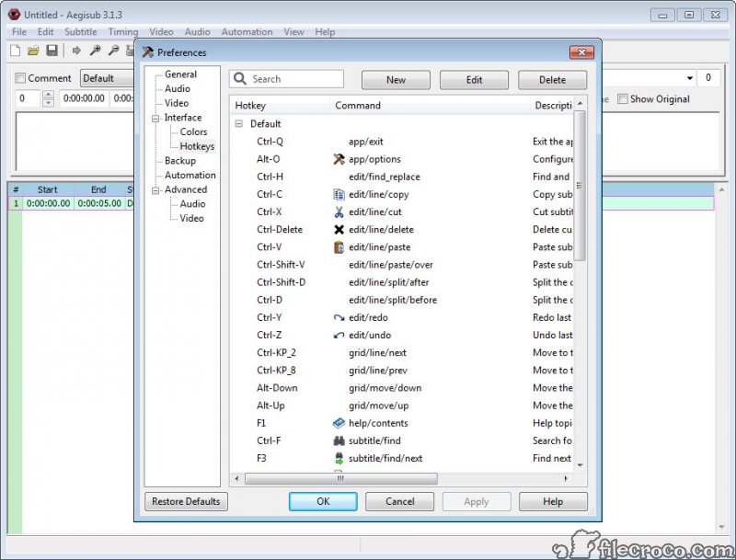Image resolution: width=736 pixels, height=560 pixels.
Task: Toggle the Show Original checkbox
Action: tap(623, 99)
